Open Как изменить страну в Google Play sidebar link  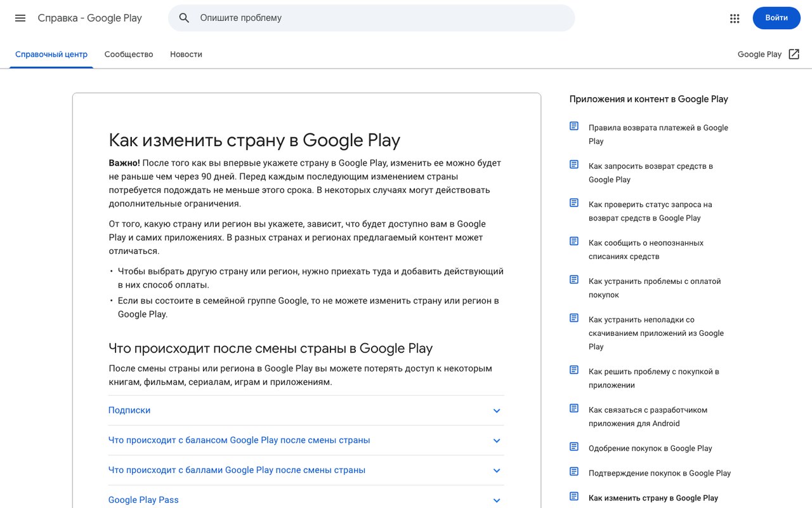pyautogui.click(x=653, y=498)
